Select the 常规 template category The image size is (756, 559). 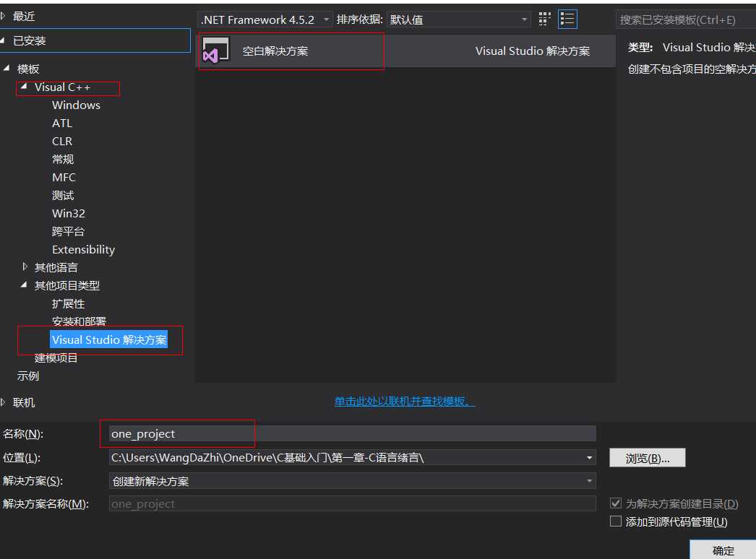63,159
